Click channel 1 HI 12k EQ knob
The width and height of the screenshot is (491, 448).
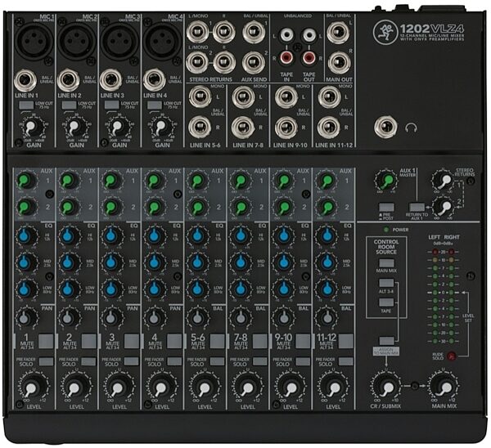coord(25,236)
